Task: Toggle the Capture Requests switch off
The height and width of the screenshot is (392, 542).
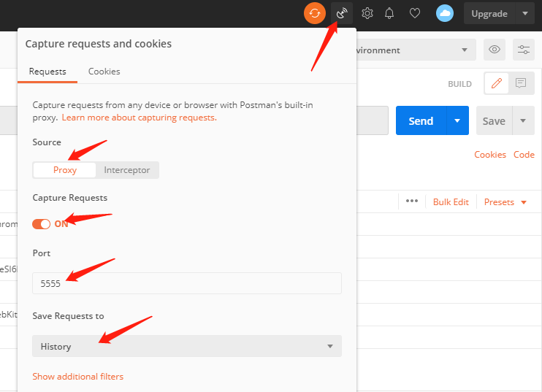Action: [41, 224]
